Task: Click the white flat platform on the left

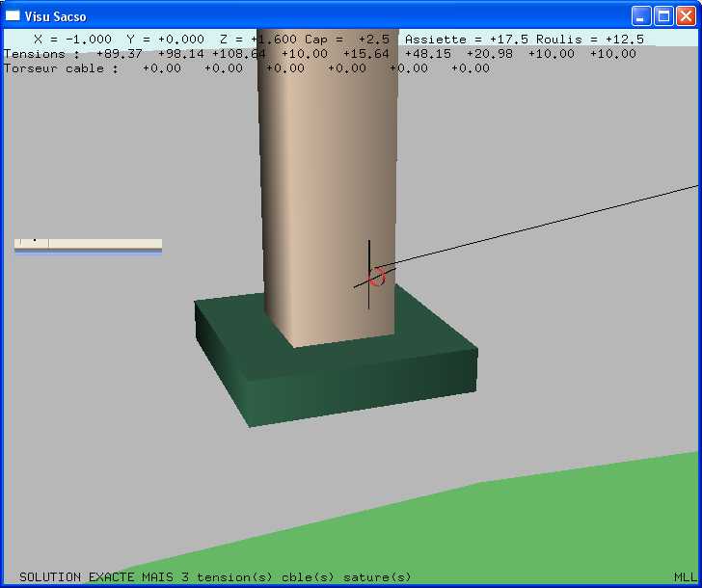Action: pos(88,245)
